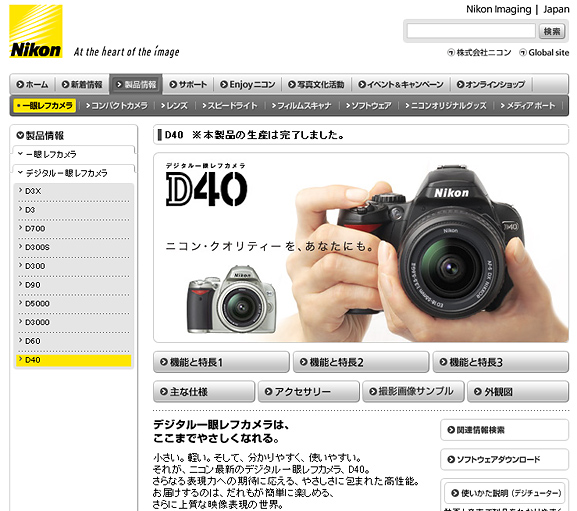The image size is (577, 511).
Task: Open アクセサリー accessories button
Action: [309, 392]
